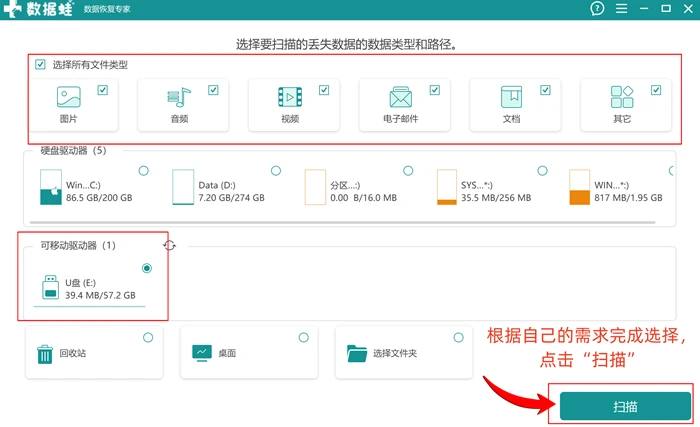Click 选择文件夹 to pick a folder
Viewport: 700px width, 427px height.
click(404, 353)
